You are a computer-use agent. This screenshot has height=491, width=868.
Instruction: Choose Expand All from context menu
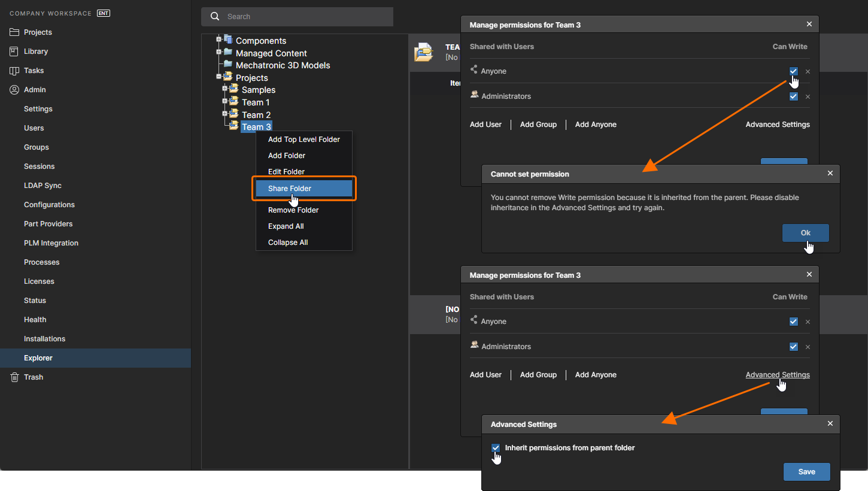304,226
